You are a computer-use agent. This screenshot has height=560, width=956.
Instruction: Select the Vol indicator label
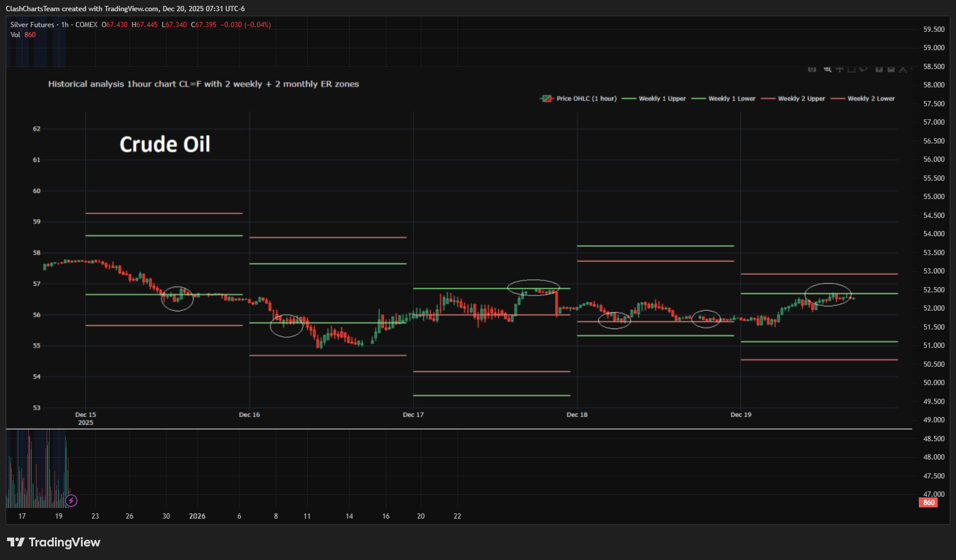tap(15, 35)
